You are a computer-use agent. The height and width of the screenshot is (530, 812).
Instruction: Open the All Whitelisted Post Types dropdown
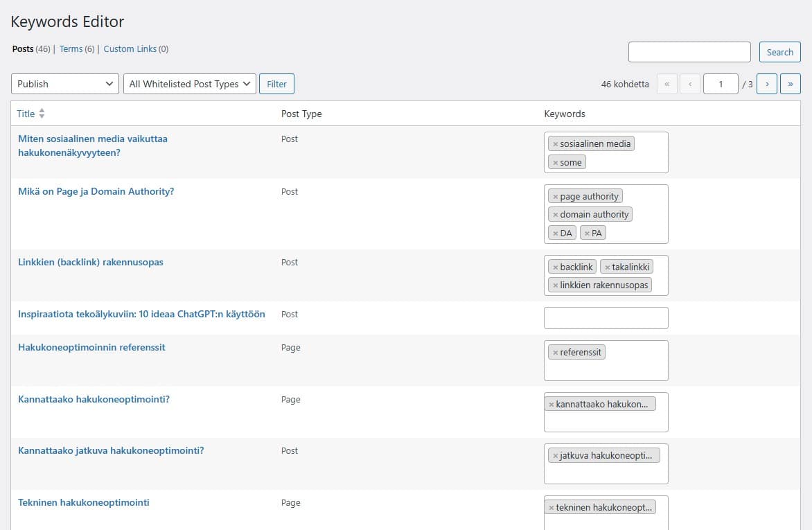[x=190, y=84]
